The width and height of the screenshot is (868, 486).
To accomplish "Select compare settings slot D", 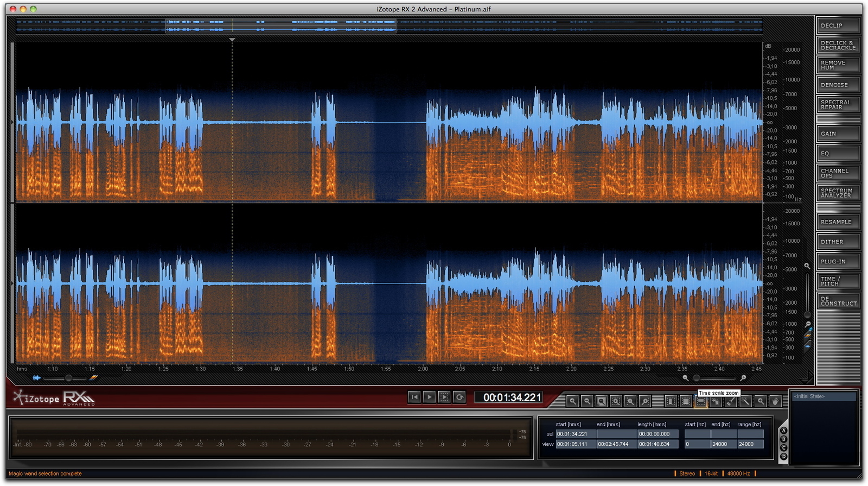I will click(x=783, y=457).
